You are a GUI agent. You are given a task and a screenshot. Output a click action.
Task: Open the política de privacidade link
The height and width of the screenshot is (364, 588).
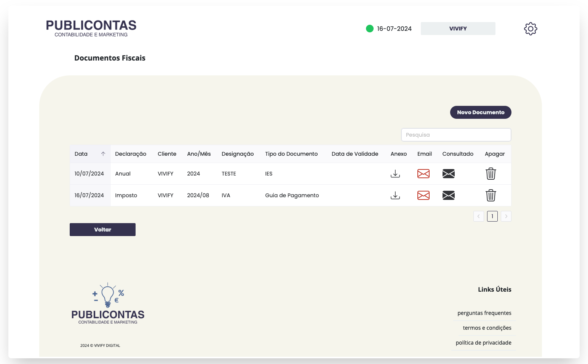click(483, 343)
